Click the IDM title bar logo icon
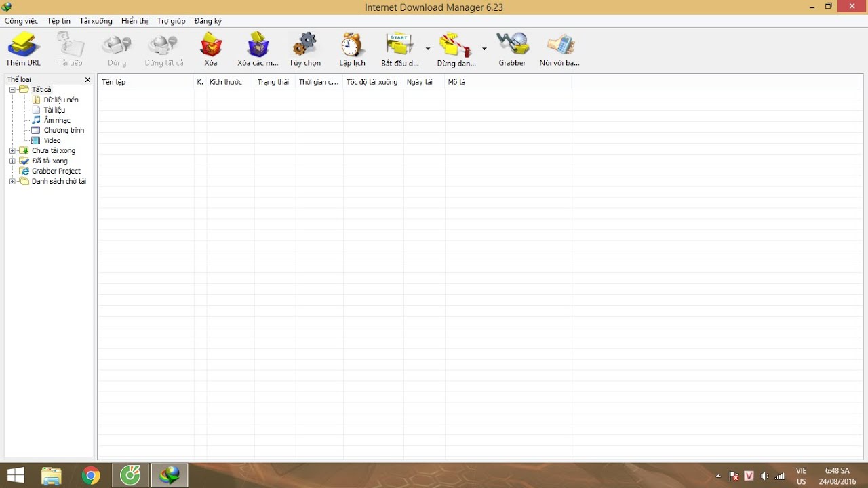The height and width of the screenshot is (488, 868). coord(7,7)
